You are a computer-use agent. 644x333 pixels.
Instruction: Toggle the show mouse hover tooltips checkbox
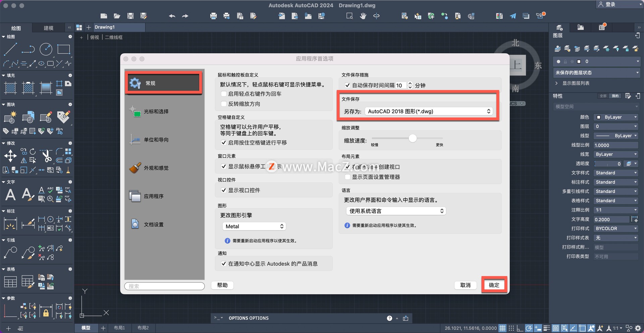pos(224,166)
